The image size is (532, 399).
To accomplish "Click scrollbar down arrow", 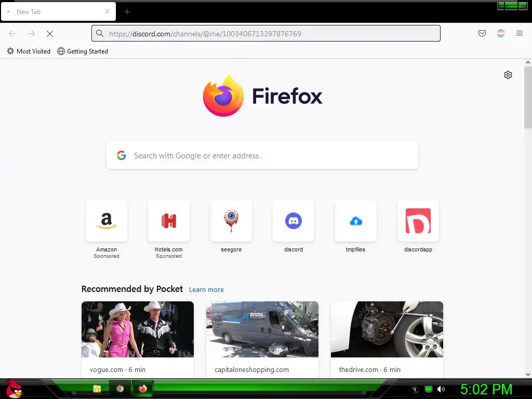I will pyautogui.click(x=528, y=375).
